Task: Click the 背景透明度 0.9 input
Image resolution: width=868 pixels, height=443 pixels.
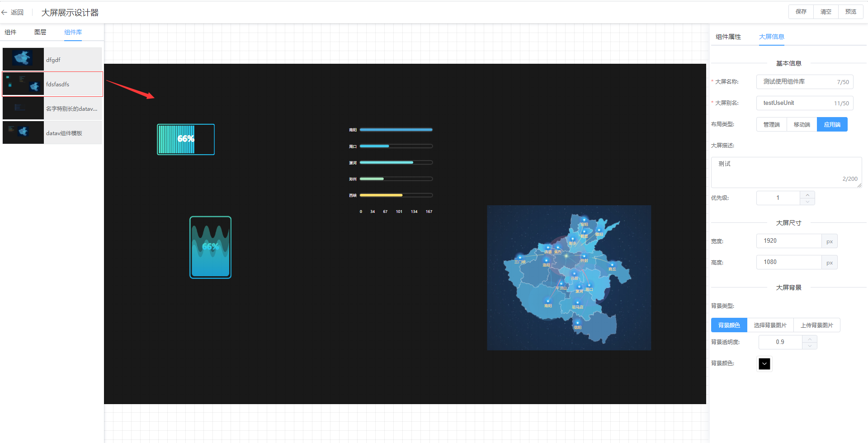Action: 780,342
